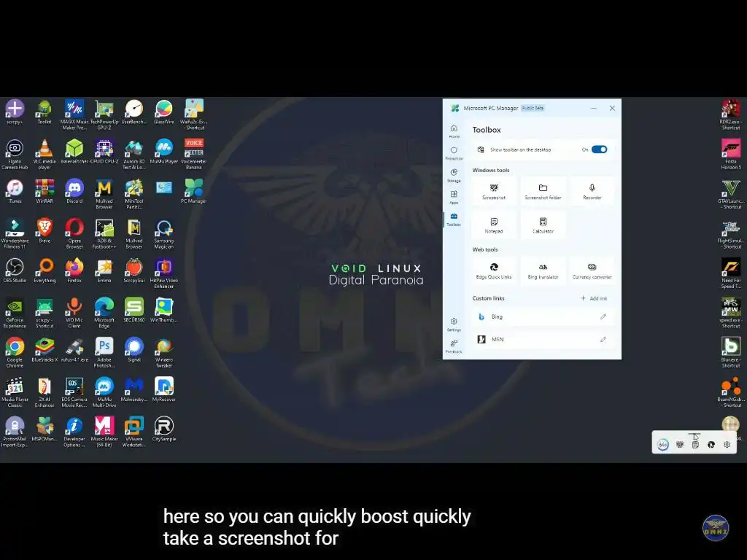747x560 pixels.
Task: Launch Calculator from Windows tools
Action: pyautogui.click(x=543, y=225)
